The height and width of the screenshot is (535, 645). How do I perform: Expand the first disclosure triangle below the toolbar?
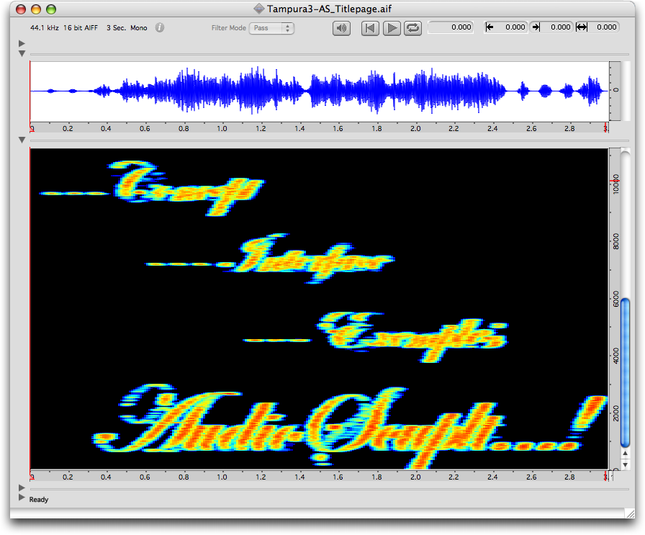(22, 44)
